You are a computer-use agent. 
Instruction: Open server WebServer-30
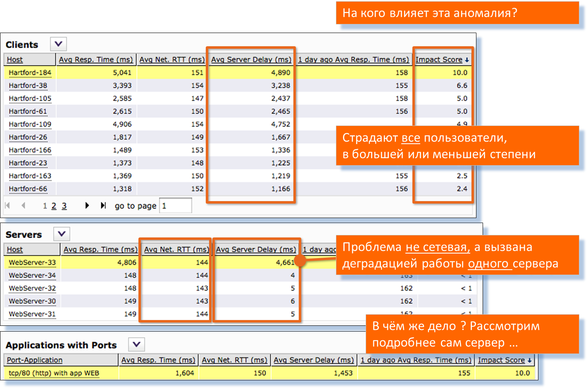[32, 301]
